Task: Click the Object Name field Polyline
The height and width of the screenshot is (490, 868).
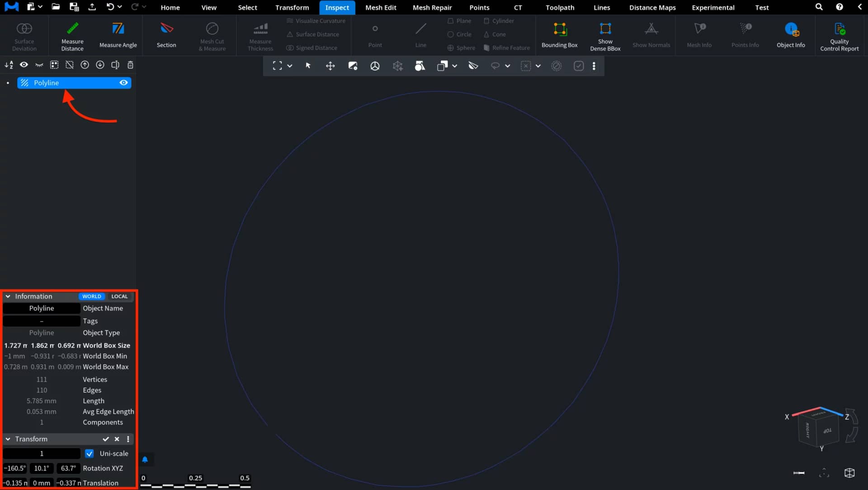Action: pos(42,308)
